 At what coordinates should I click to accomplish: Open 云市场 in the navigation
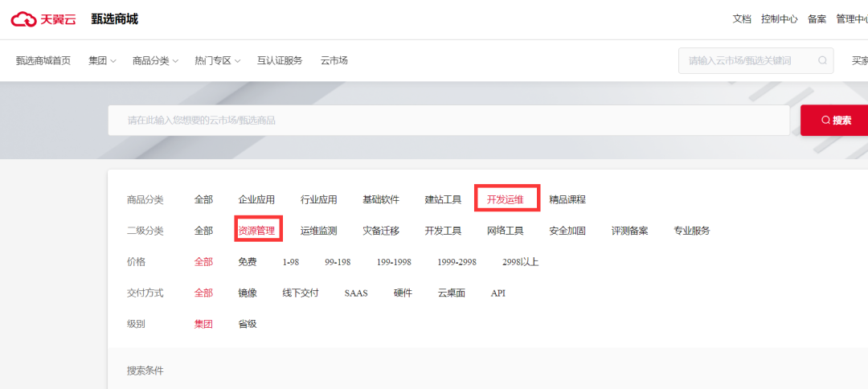(334, 61)
